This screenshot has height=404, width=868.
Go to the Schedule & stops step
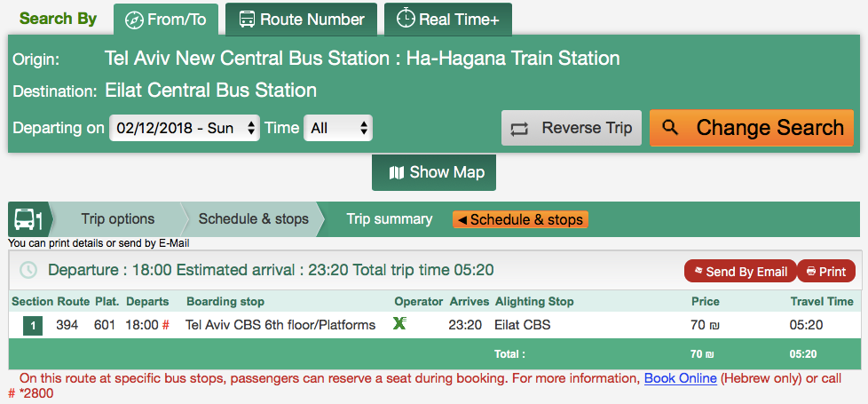point(254,219)
